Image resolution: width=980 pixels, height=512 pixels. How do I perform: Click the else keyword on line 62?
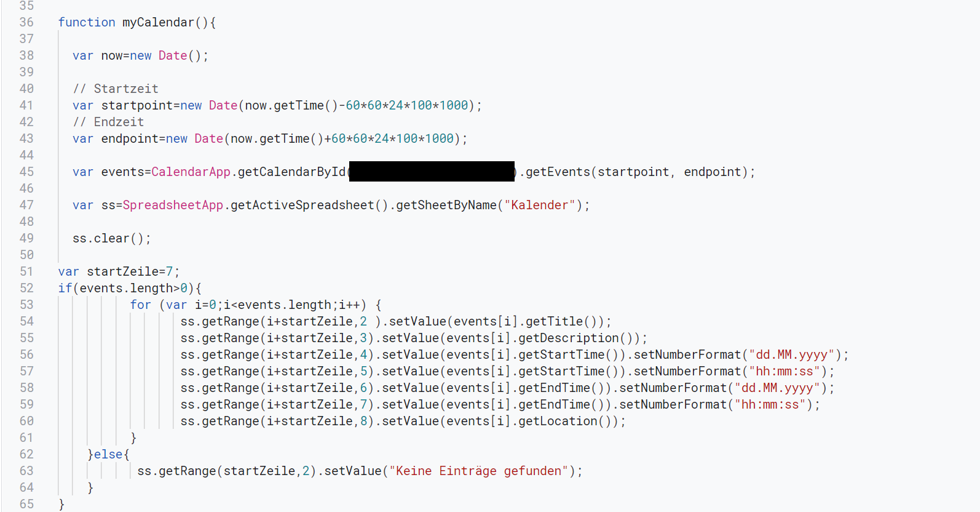tap(108, 454)
